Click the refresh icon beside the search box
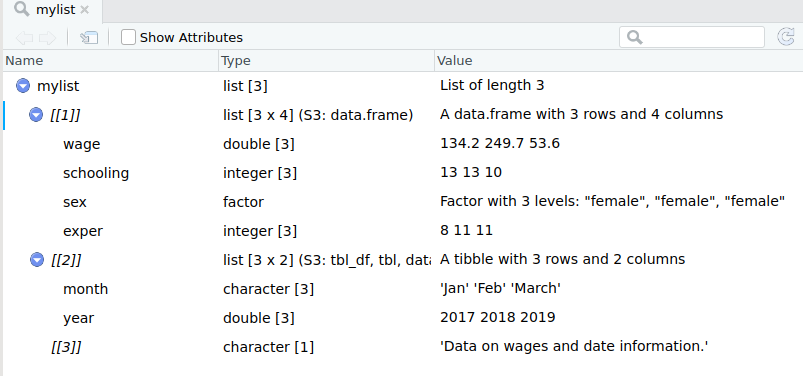 tap(786, 37)
